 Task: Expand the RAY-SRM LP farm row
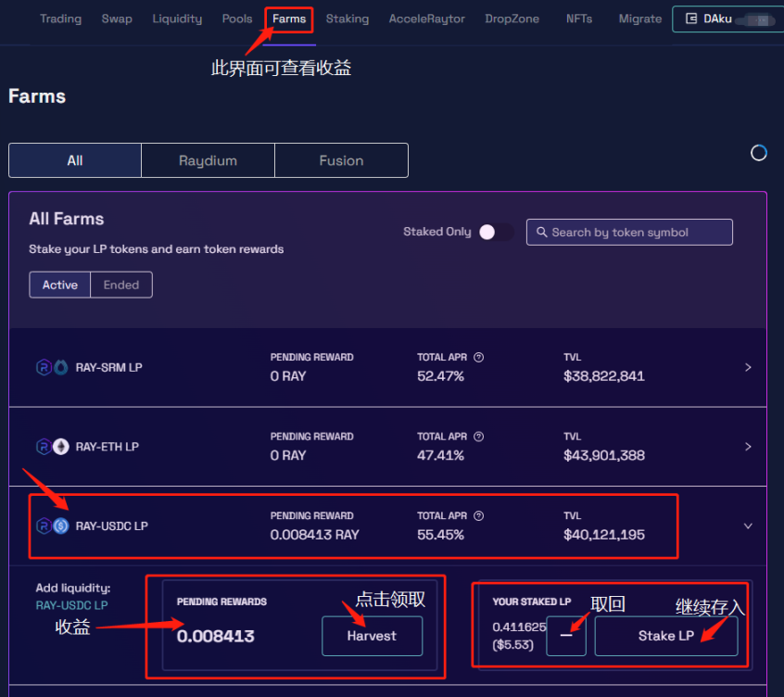pos(748,368)
